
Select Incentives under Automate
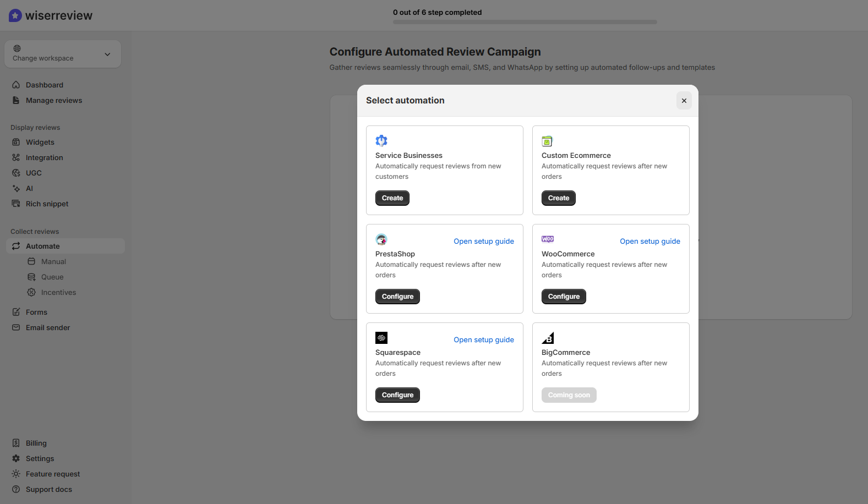coord(58,292)
